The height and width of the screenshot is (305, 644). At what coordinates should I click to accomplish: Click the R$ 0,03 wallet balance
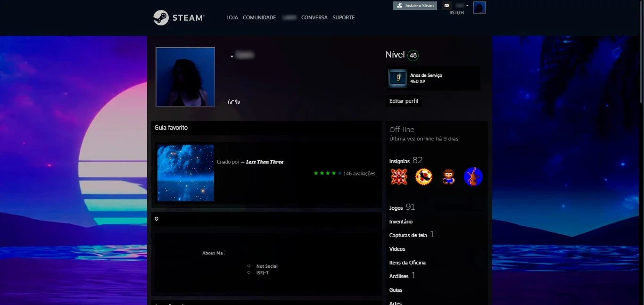[456, 13]
